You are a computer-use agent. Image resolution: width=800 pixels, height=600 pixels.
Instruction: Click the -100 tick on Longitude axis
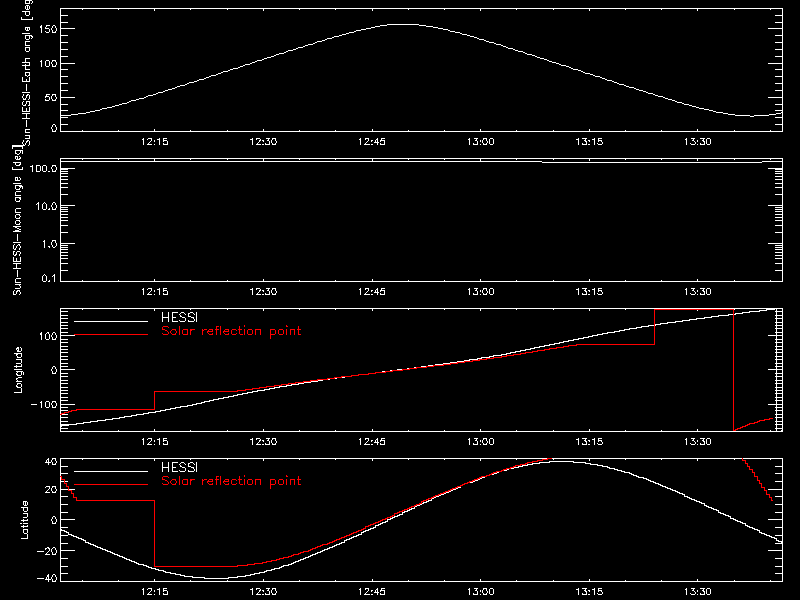[x=44, y=404]
